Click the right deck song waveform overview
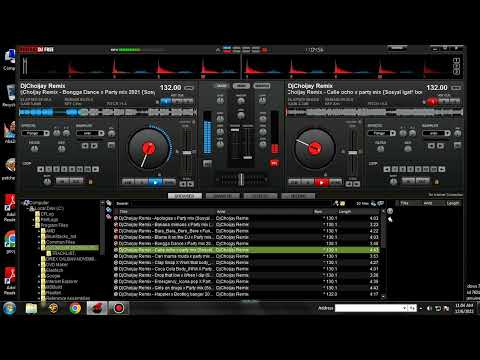This screenshot has height=360, width=480. click(375, 112)
